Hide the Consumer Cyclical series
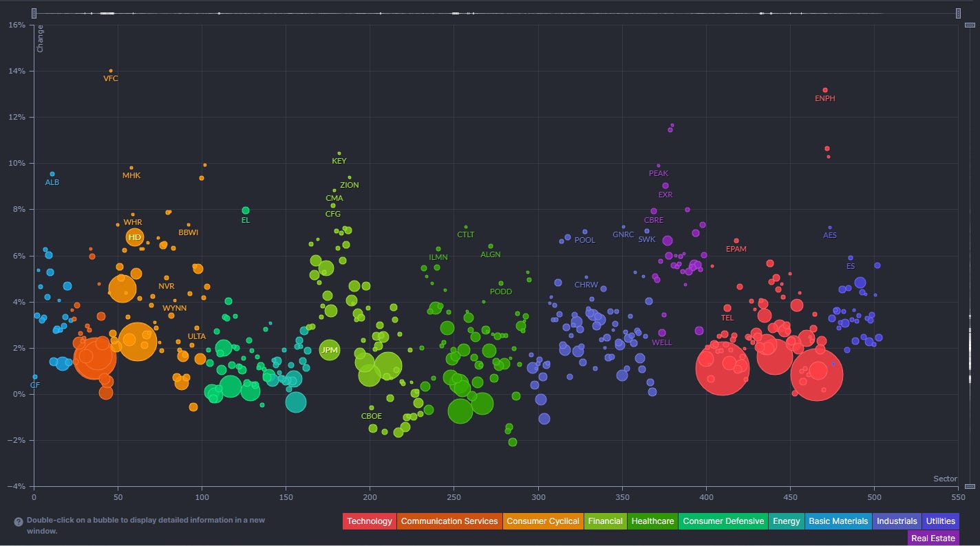Image resolution: width=980 pixels, height=546 pixels. click(543, 521)
